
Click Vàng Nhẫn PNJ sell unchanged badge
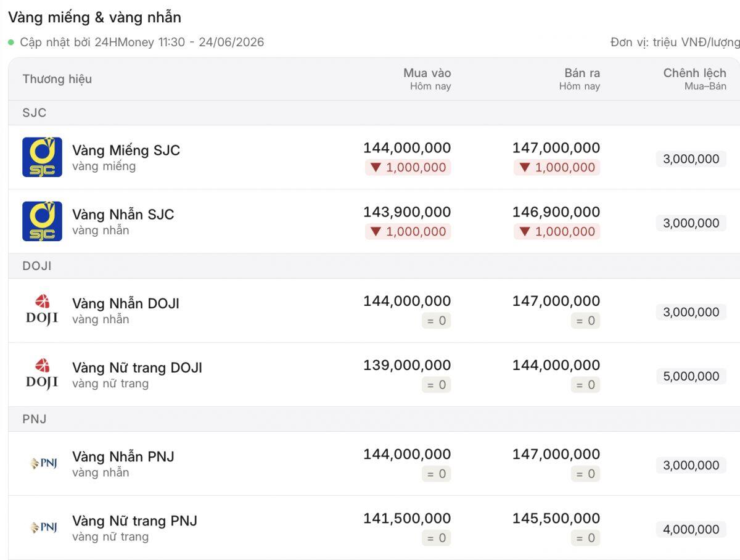pyautogui.click(x=586, y=474)
